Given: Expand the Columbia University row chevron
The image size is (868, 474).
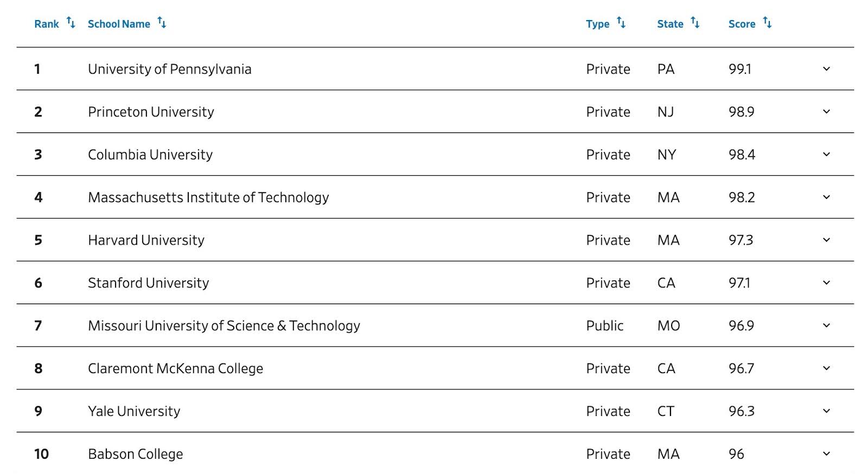Looking at the screenshot, I should [826, 155].
